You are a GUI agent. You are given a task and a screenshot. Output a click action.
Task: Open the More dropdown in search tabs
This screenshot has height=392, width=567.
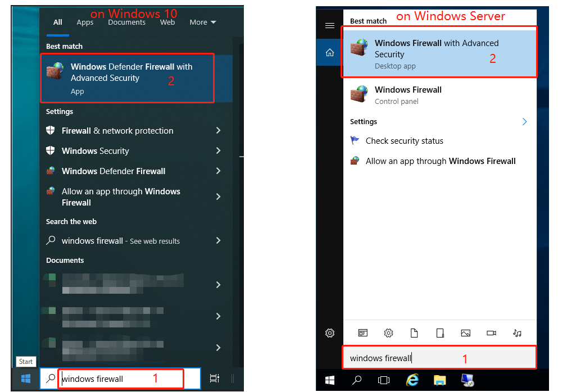tap(202, 22)
